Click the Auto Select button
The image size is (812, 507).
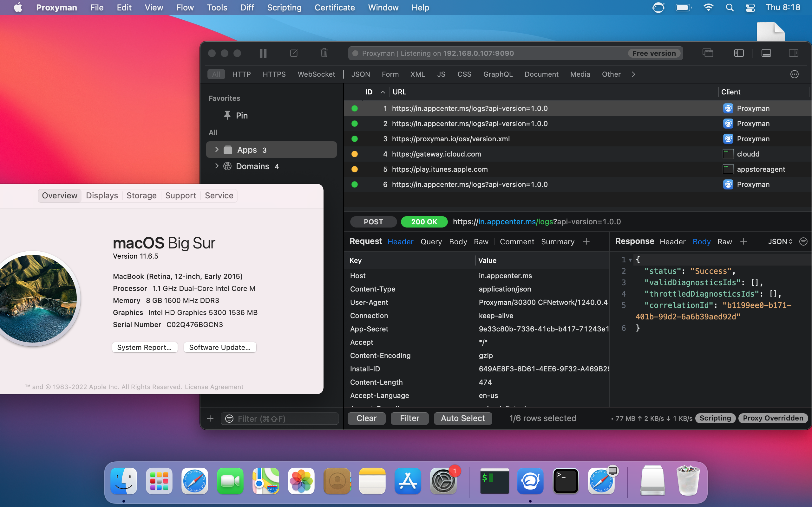pos(462,418)
